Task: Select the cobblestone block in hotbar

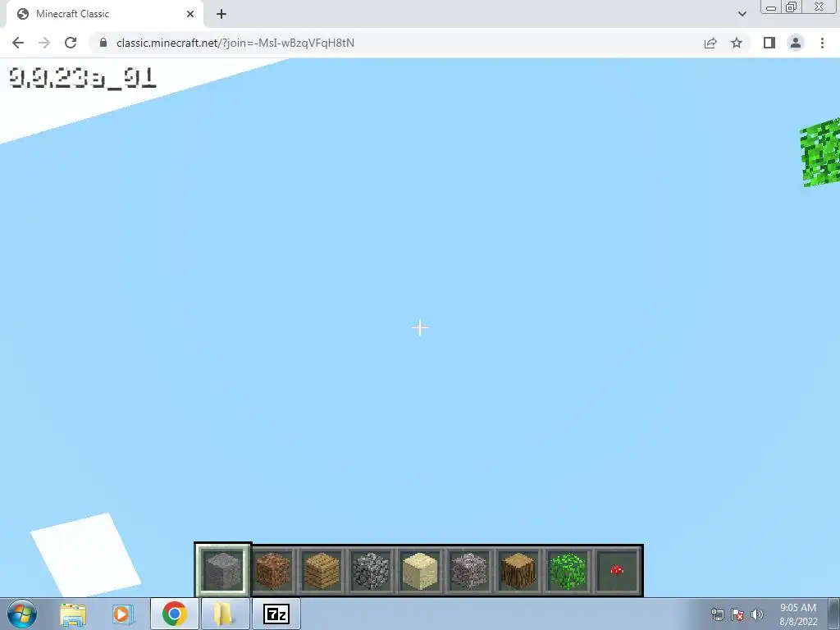Action: coord(371,570)
